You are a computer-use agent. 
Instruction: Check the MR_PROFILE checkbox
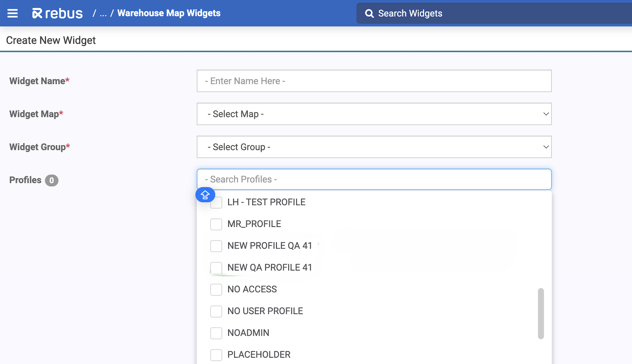[216, 224]
